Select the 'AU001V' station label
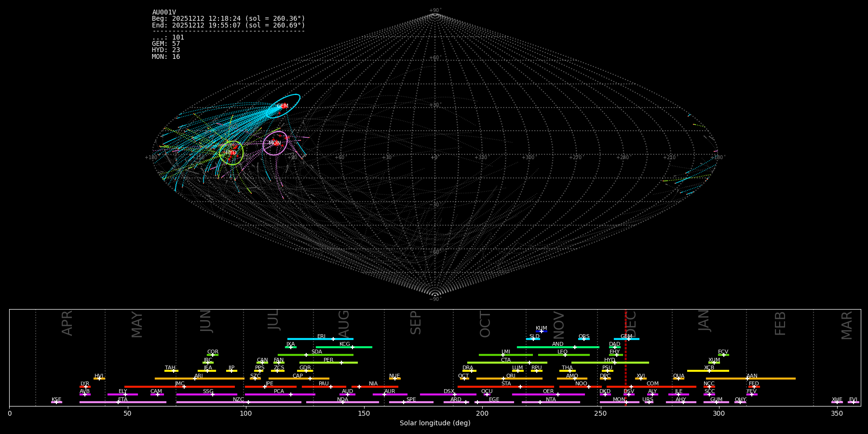 pyautogui.click(x=164, y=13)
